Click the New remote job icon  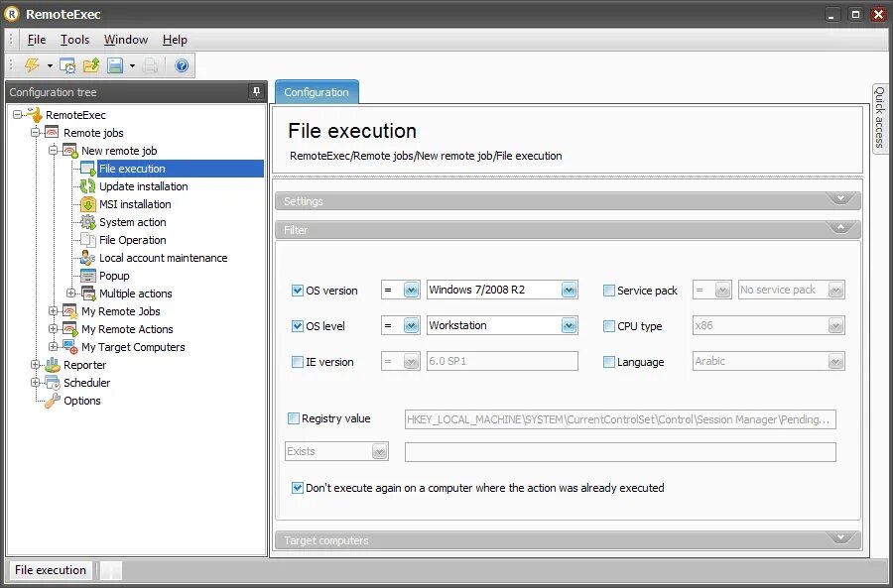(x=69, y=151)
